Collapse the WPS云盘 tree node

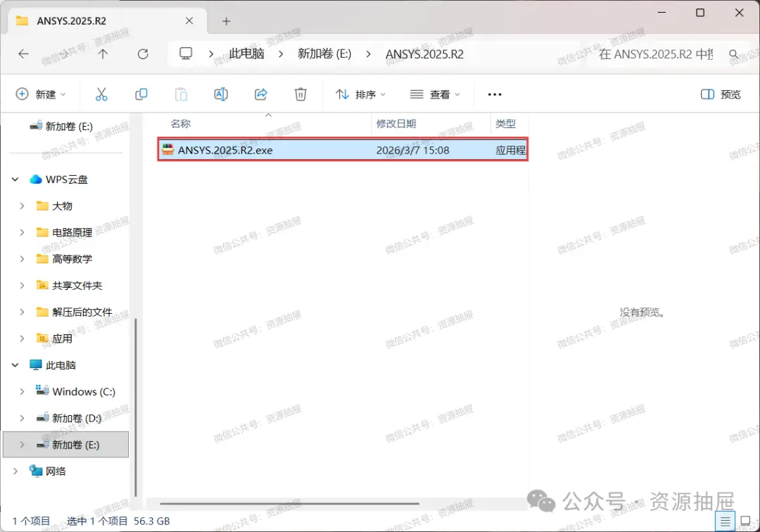(15, 179)
